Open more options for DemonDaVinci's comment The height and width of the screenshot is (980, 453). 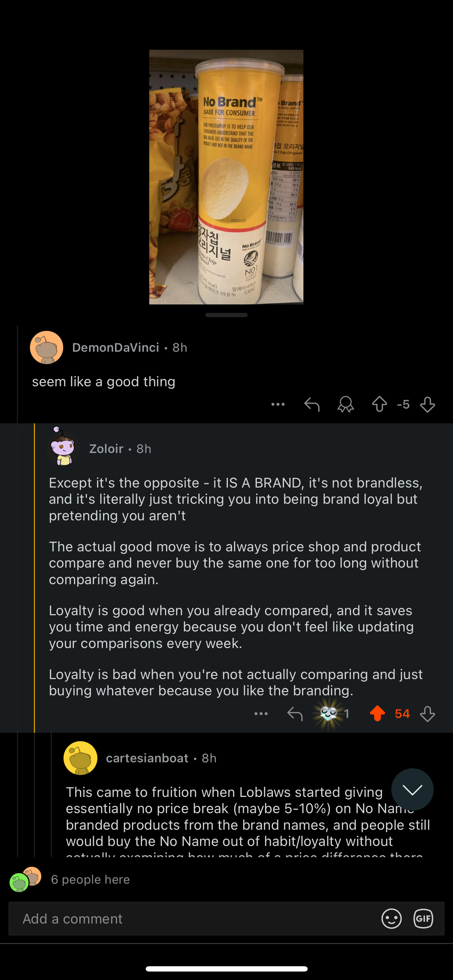pyautogui.click(x=278, y=404)
